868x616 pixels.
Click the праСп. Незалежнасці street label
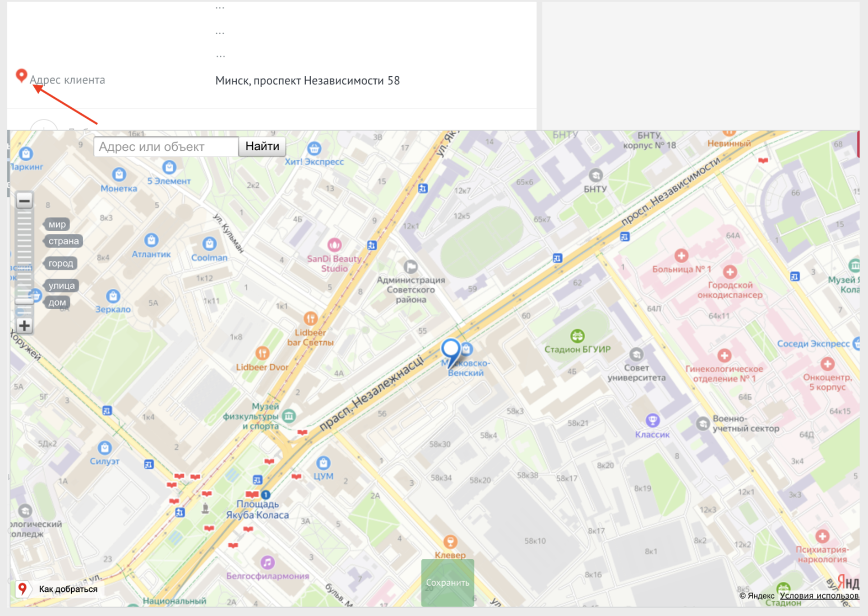[x=371, y=393]
